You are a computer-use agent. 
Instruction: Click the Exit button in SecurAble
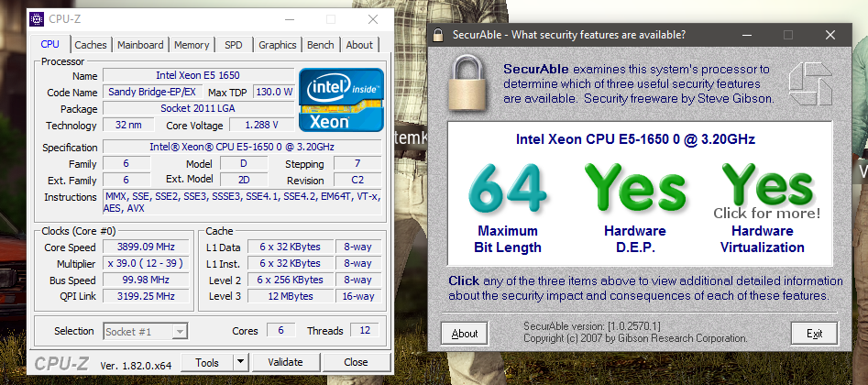(814, 334)
